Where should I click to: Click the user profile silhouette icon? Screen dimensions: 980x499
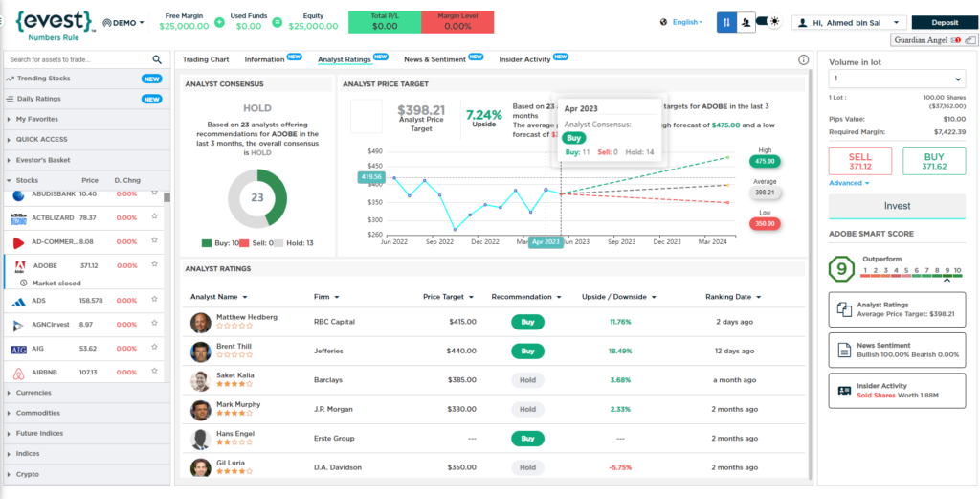[x=803, y=23]
